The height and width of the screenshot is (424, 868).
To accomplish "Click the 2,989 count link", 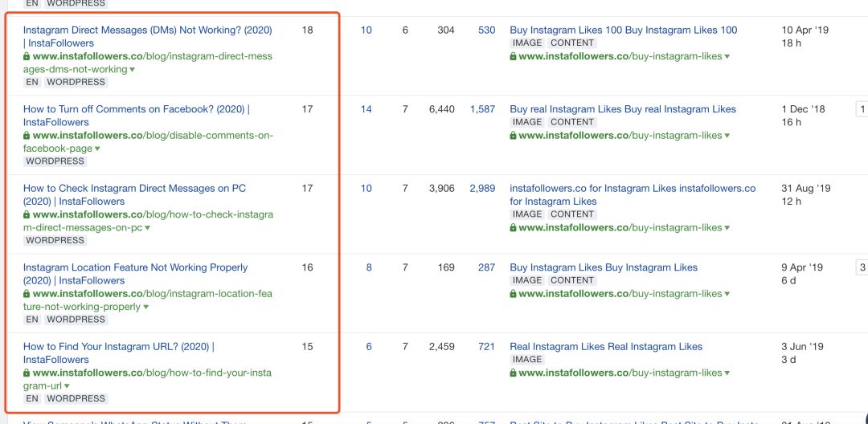I will point(482,189).
